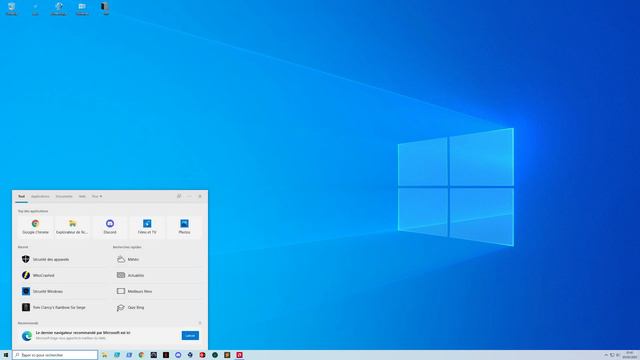Open the options ellipsis in search panel

tap(189, 196)
